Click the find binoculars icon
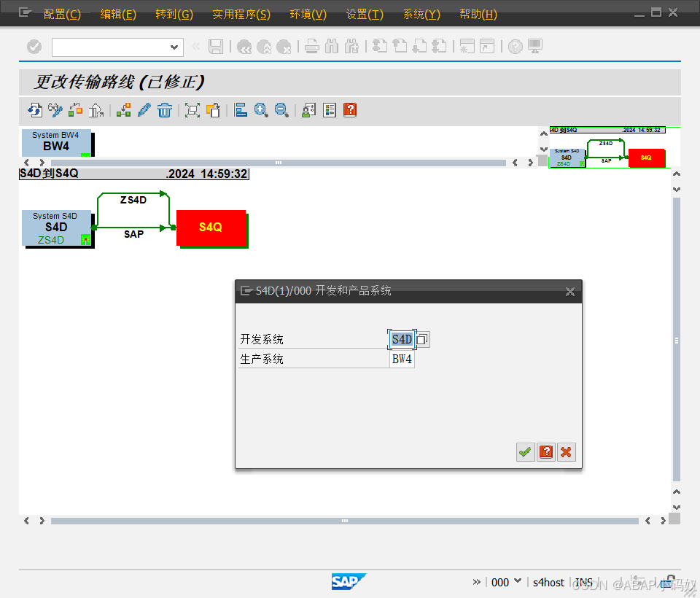This screenshot has height=598, width=700. (x=332, y=47)
